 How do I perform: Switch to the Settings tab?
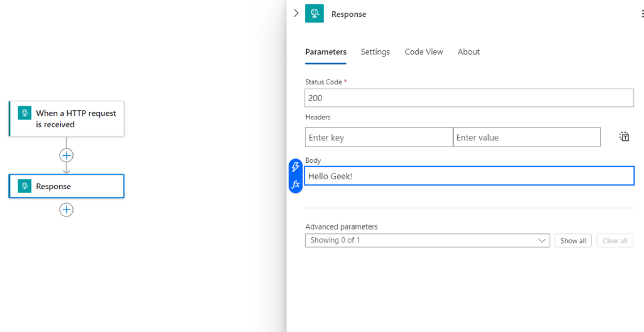coord(375,52)
